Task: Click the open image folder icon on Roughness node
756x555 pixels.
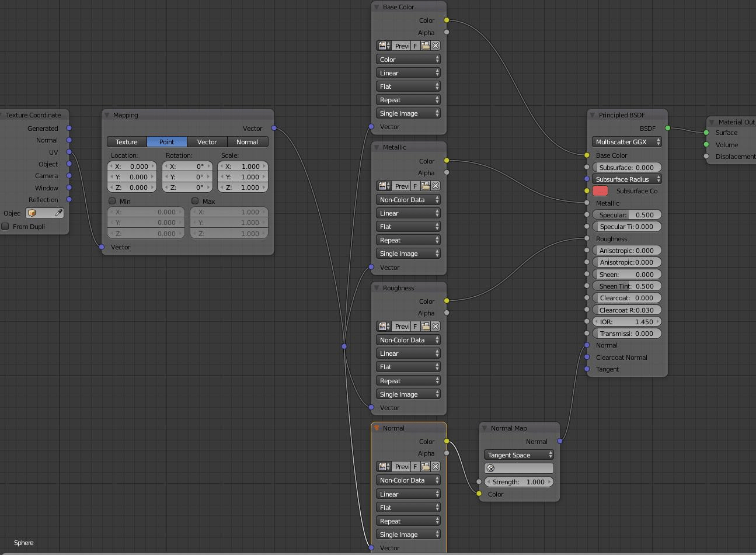Action: click(x=424, y=326)
